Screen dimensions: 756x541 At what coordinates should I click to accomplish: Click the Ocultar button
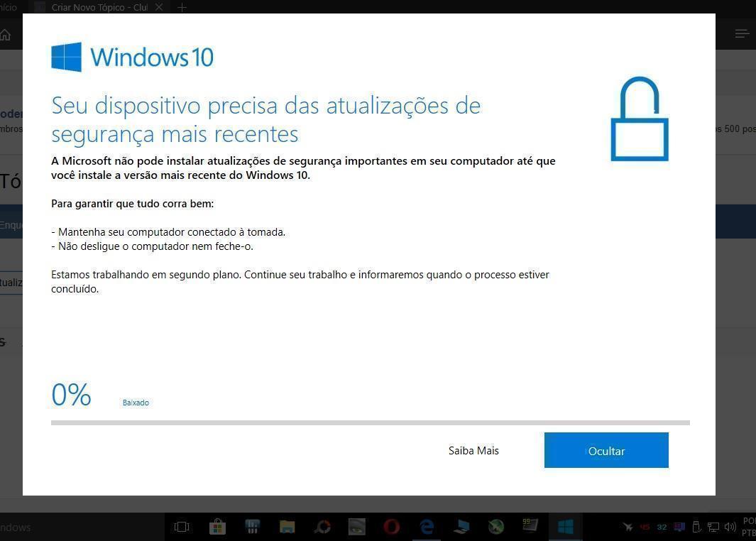(606, 450)
